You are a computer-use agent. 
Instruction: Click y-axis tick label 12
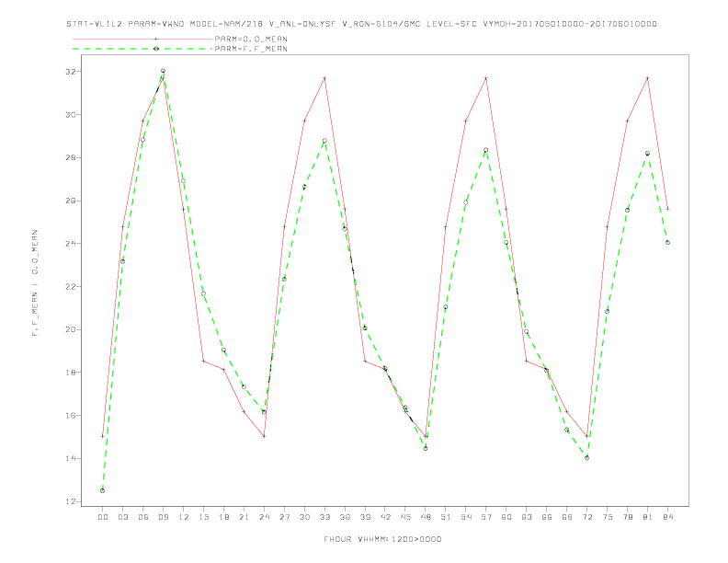click(71, 501)
